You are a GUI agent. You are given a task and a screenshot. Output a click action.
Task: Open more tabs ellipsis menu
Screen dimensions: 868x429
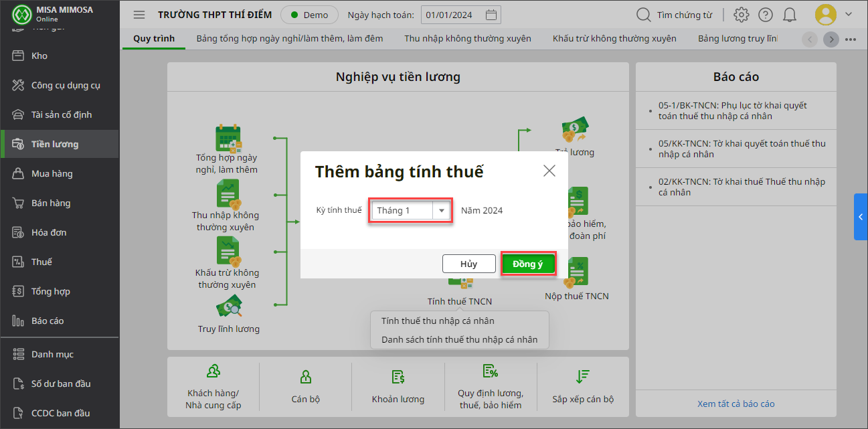tap(851, 39)
